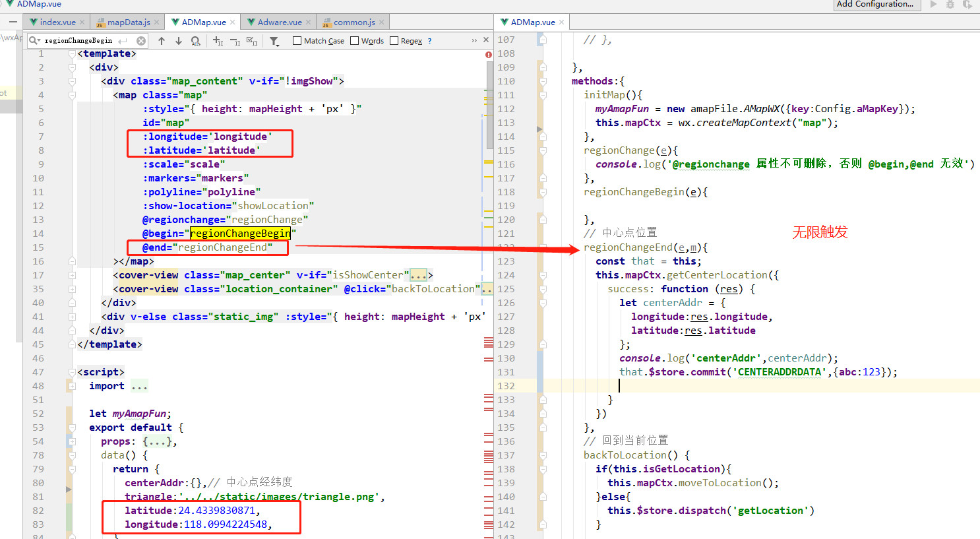Clear the search text with X icon
The width and height of the screenshot is (980, 539).
pos(141,41)
